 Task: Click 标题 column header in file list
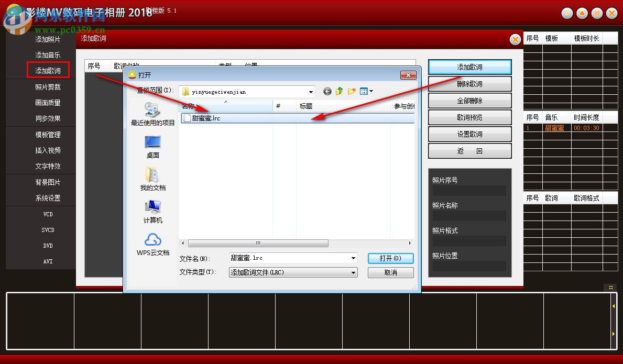pyautogui.click(x=343, y=106)
